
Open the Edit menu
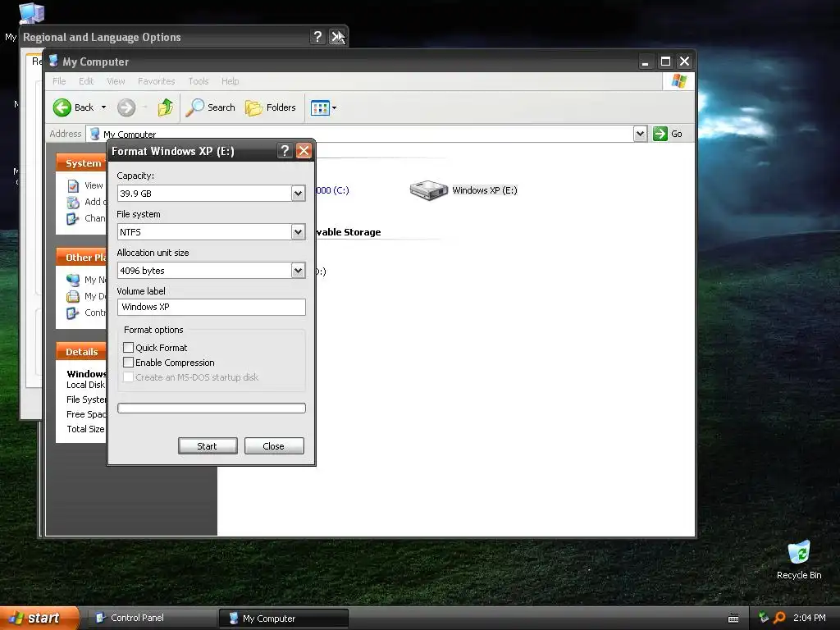(86, 81)
